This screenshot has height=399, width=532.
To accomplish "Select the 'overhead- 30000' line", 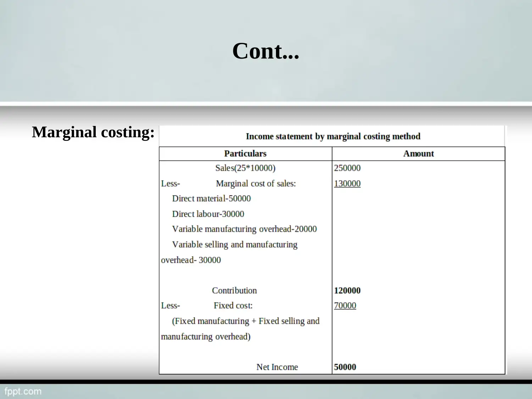I will click(x=191, y=260).
